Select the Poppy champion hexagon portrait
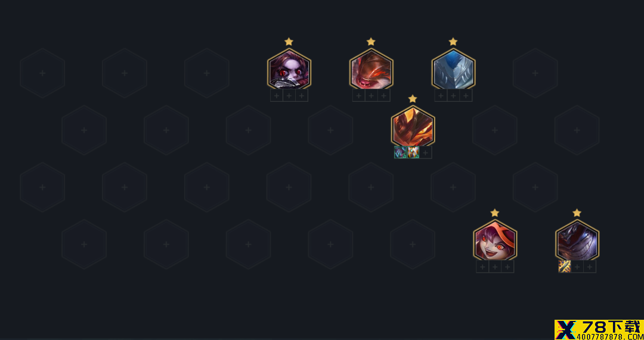644x340 pixels. pos(289,69)
